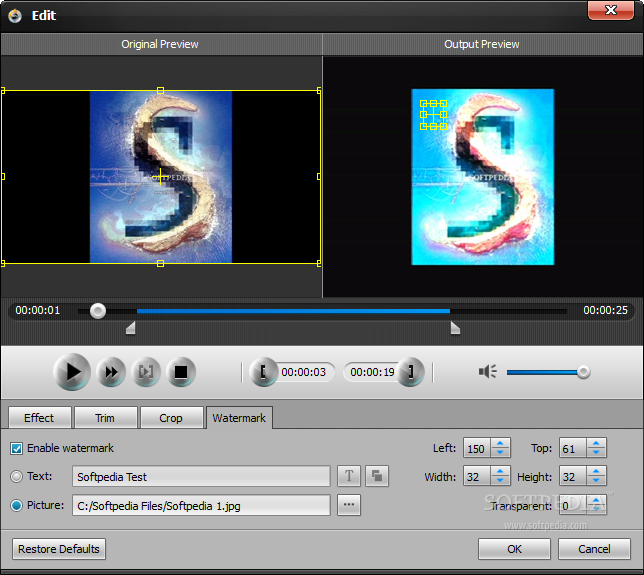Increase the Transparent value spinner
Viewport: 644px width, 575px height.
596,500
